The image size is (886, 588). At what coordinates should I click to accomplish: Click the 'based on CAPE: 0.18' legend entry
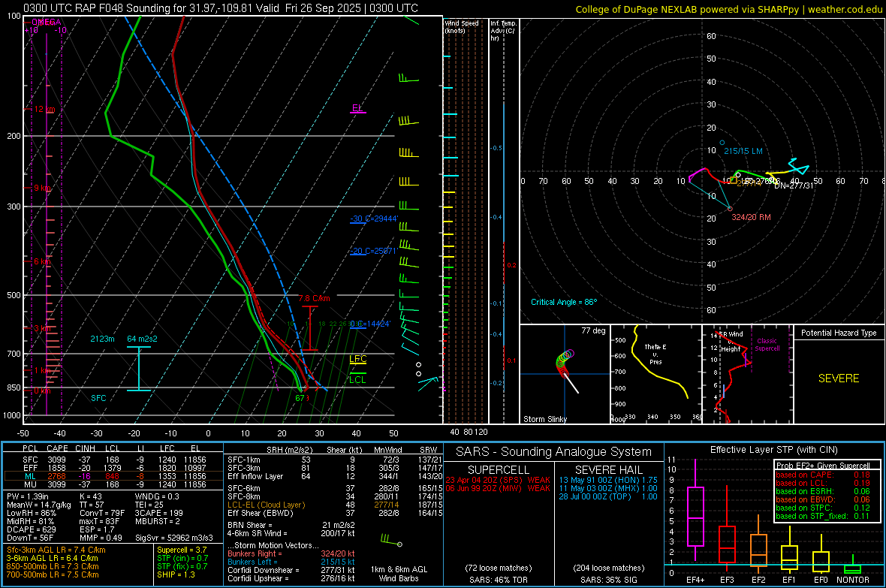pyautogui.click(x=823, y=475)
